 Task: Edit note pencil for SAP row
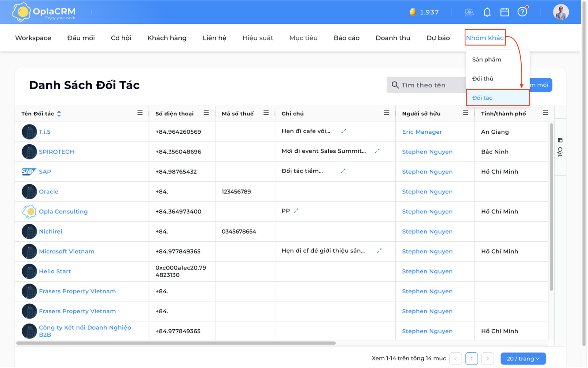coord(343,171)
